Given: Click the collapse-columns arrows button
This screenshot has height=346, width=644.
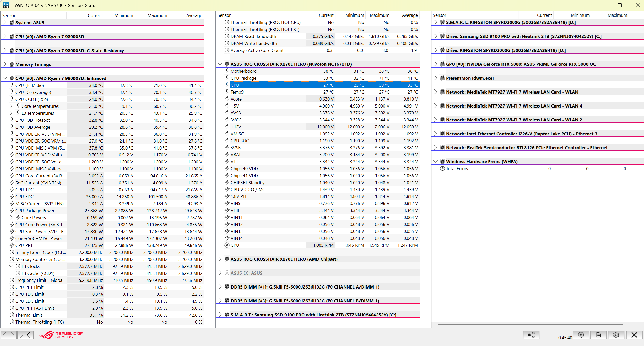Looking at the screenshot, I should tap(26, 335).
